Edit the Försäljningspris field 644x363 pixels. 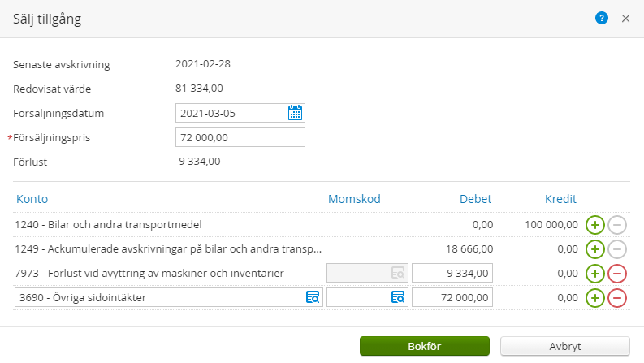pyautogui.click(x=240, y=137)
